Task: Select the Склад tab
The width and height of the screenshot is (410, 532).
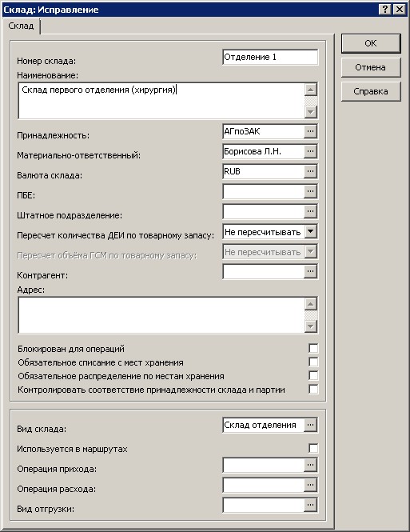Action: 21,26
